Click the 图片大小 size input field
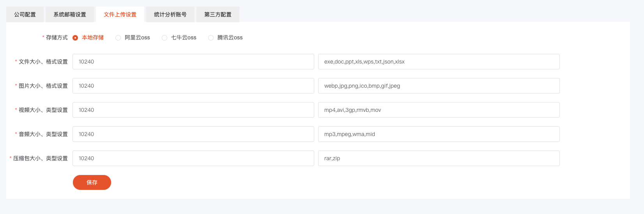Viewport: 644px width, 214px height. pos(193,86)
